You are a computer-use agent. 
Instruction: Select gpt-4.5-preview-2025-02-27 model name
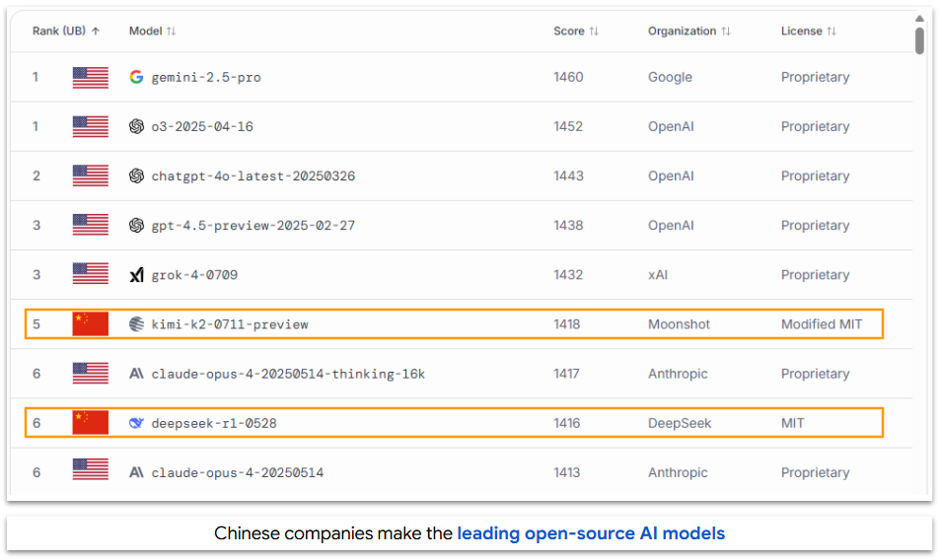pyautogui.click(x=253, y=226)
